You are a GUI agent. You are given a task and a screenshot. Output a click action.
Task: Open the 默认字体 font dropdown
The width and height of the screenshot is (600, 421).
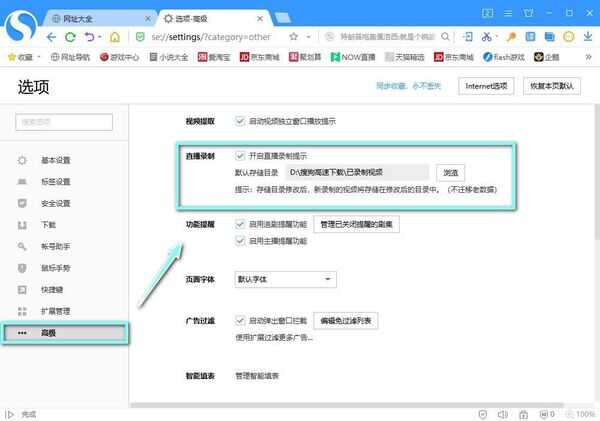coord(283,279)
